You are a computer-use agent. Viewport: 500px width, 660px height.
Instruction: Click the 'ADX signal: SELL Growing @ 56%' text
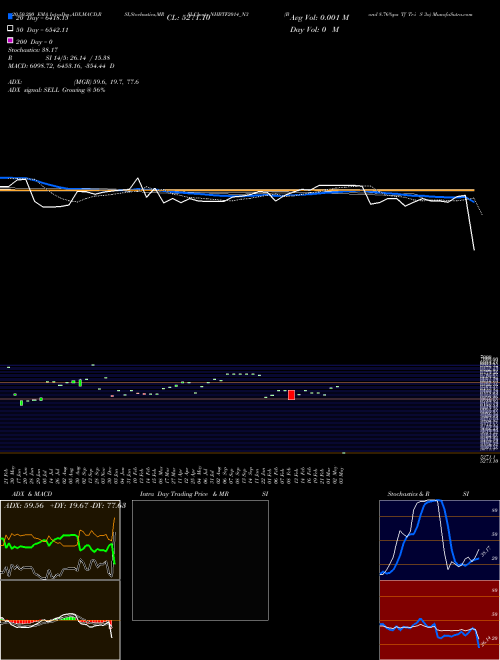point(56,90)
